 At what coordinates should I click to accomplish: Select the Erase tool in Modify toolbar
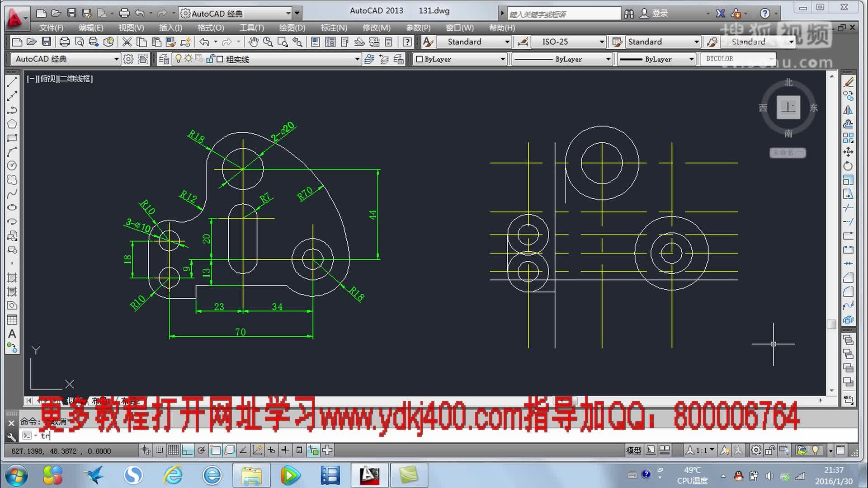point(849,81)
